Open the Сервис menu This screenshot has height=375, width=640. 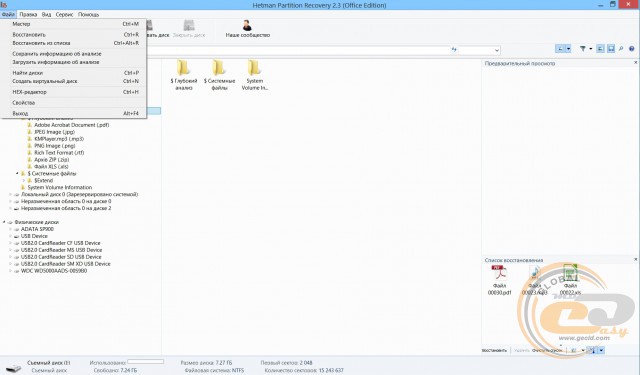pyautogui.click(x=64, y=14)
